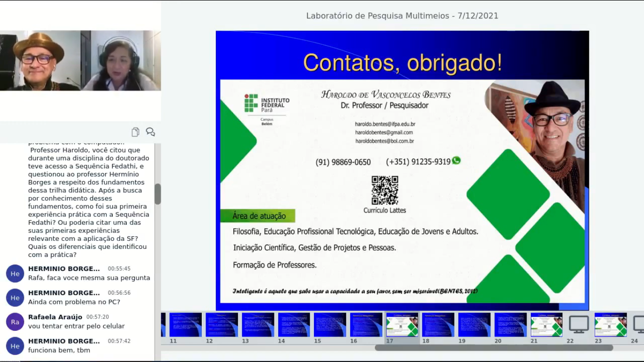
Task: Switch to the public chat icon
Action: (150, 132)
